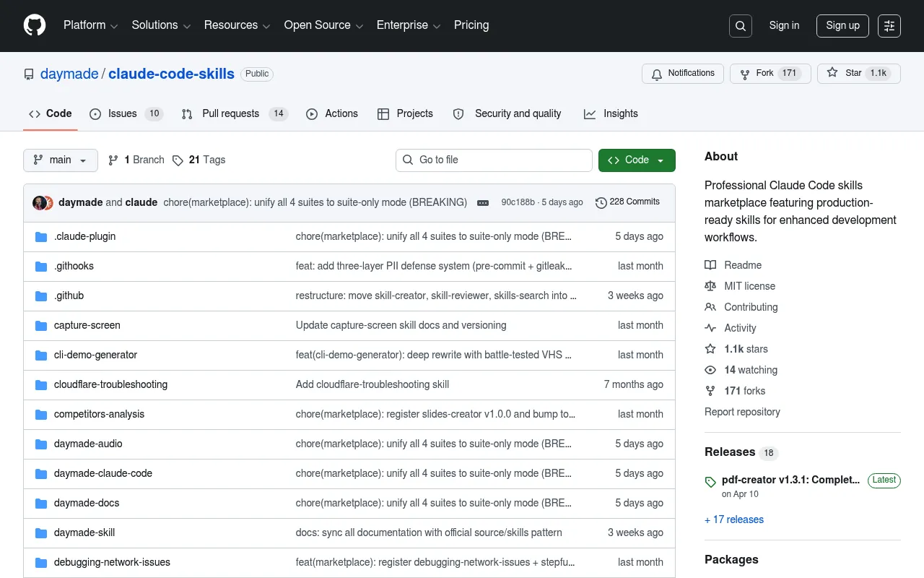The height and width of the screenshot is (578, 924).
Task: Open the cli-demo-generator folder
Action: (x=95, y=355)
